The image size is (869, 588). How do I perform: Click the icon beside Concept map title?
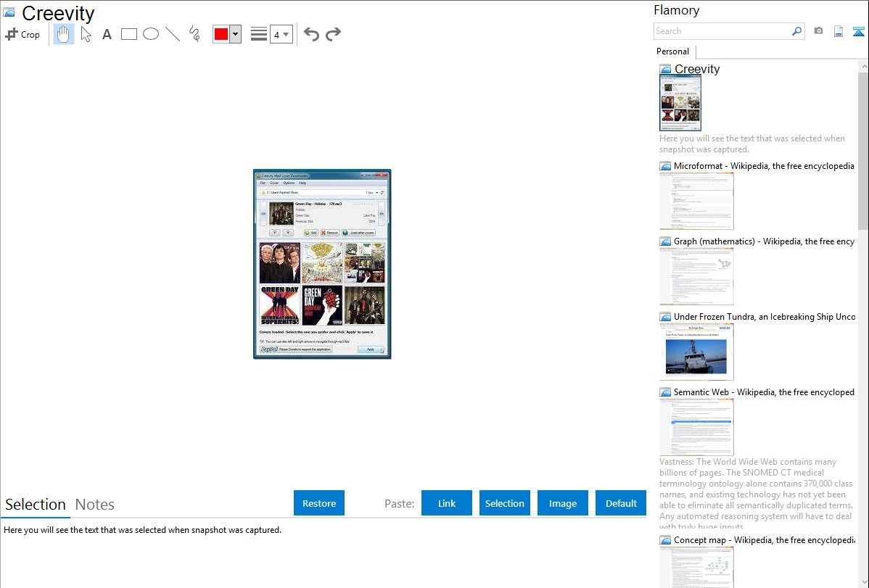click(x=665, y=539)
